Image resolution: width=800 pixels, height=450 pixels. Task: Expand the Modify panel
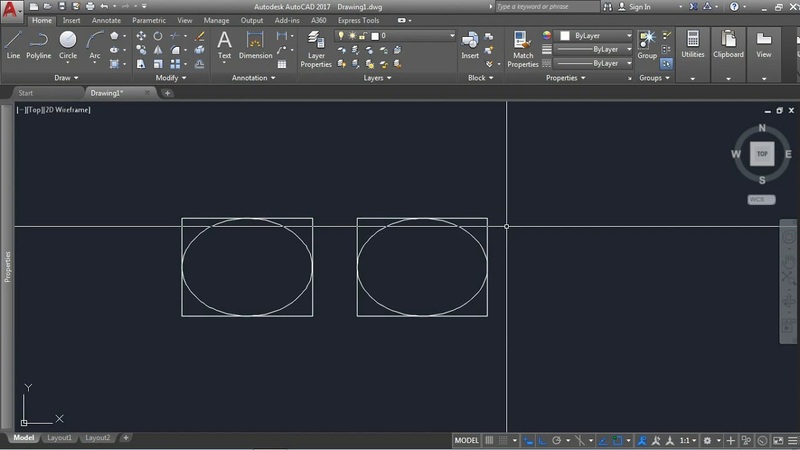pos(171,78)
